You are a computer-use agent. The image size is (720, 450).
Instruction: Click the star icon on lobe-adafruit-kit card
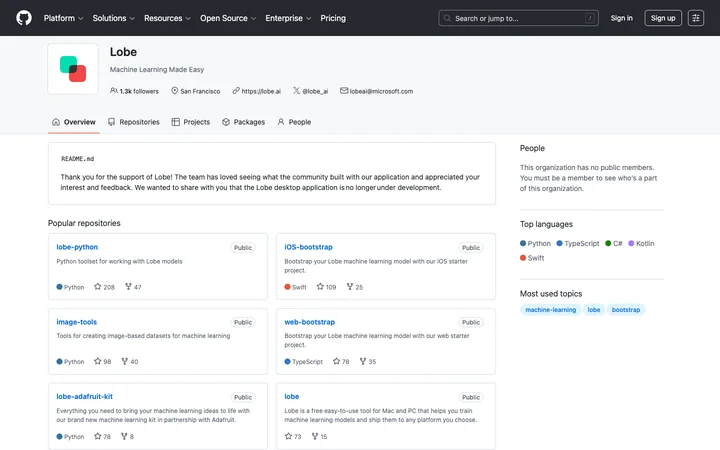(x=97, y=436)
